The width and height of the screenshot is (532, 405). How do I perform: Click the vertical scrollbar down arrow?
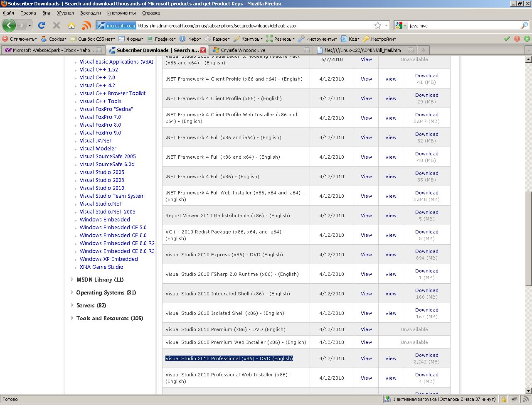point(529,391)
